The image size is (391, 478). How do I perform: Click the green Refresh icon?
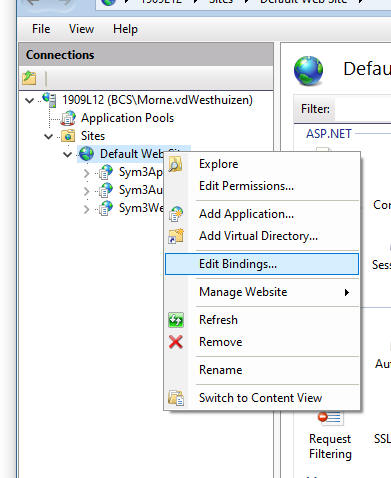coord(176,320)
